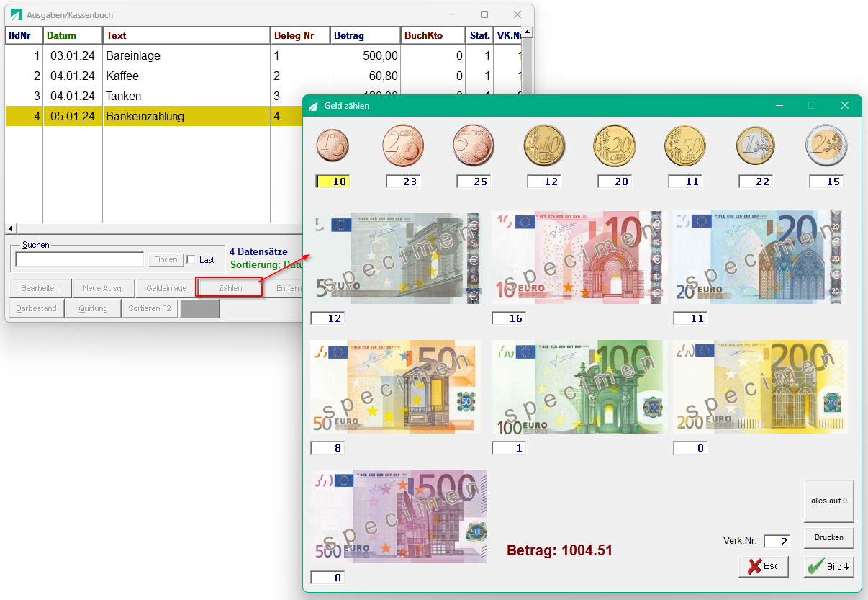
Task: Click the Bearbeiten button in Kassenbuch
Action: (x=40, y=288)
